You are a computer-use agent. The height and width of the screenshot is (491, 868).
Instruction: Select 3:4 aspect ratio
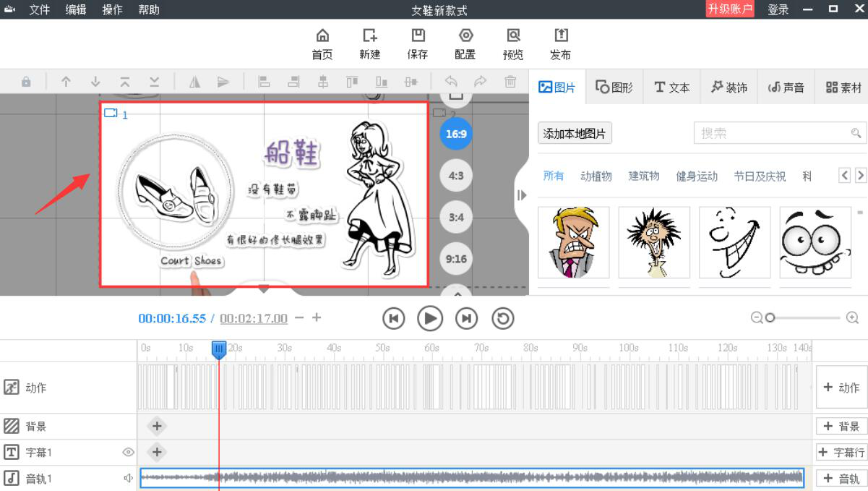pos(456,217)
